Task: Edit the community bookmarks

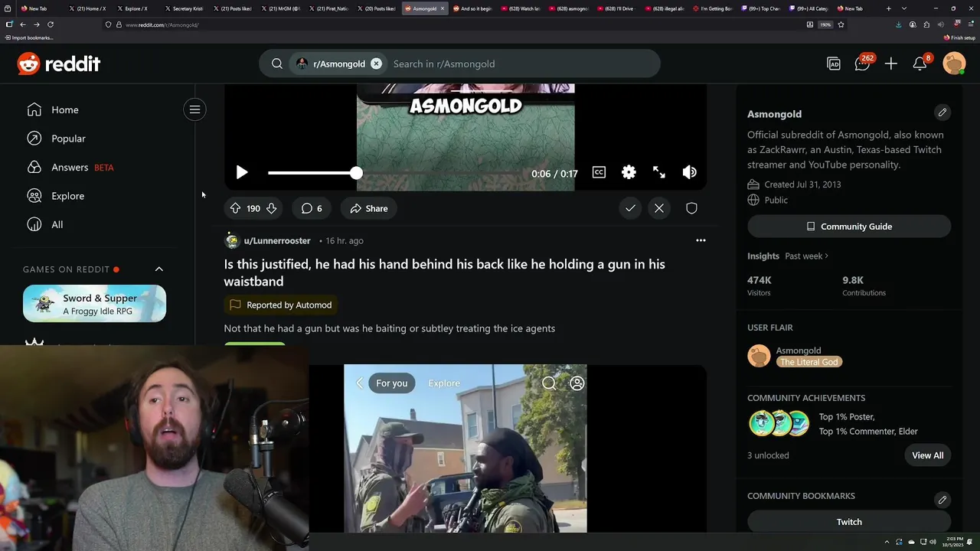Action: click(942, 500)
